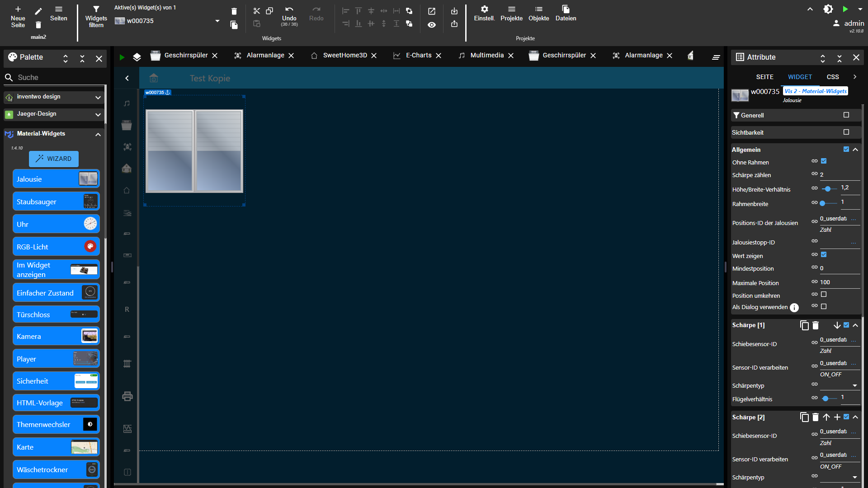Expand the inventwo design palette group
This screenshot has height=488, width=868.
pyautogui.click(x=98, y=97)
